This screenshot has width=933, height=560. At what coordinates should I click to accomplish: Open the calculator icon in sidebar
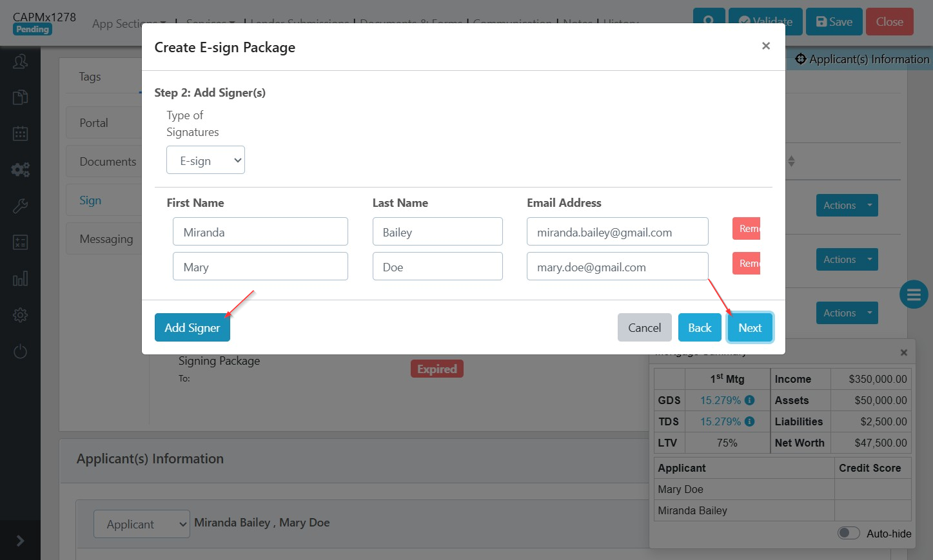20,242
